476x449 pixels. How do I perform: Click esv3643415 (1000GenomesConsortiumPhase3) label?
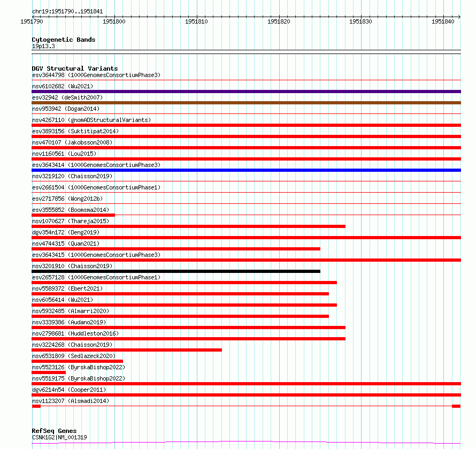96,255
